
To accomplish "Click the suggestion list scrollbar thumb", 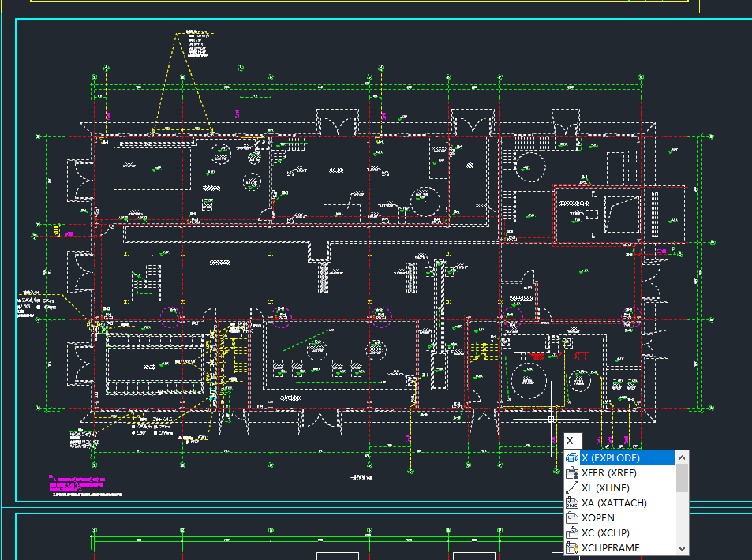I will (x=682, y=477).
